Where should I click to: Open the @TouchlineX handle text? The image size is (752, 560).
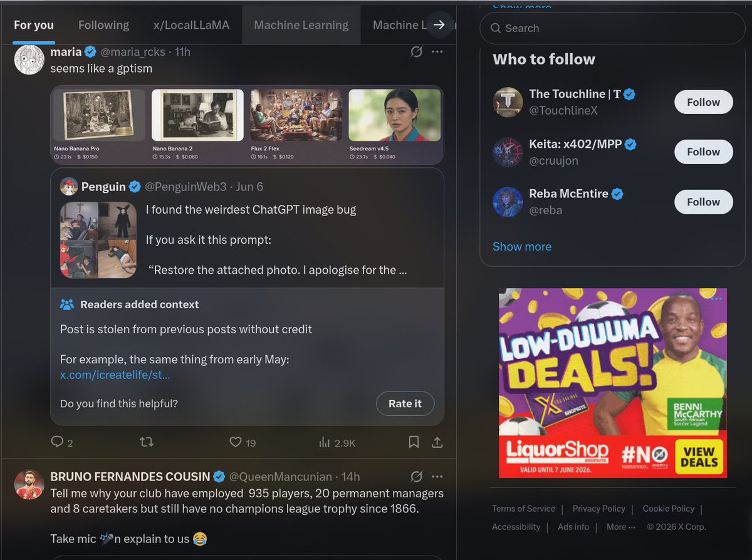tap(563, 110)
